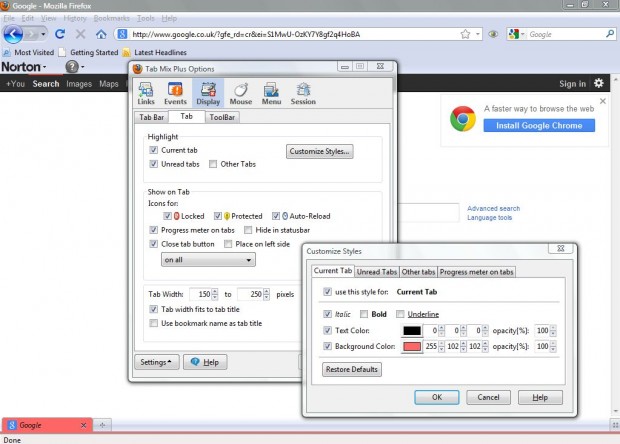620x444 pixels.
Task: Confirm Customize Styles with OK
Action: (437, 397)
